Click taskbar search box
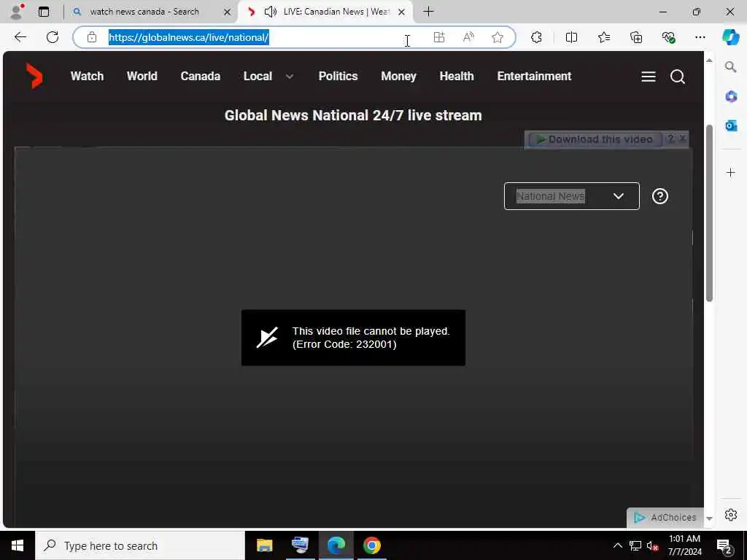The height and width of the screenshot is (560, 747). 139,545
